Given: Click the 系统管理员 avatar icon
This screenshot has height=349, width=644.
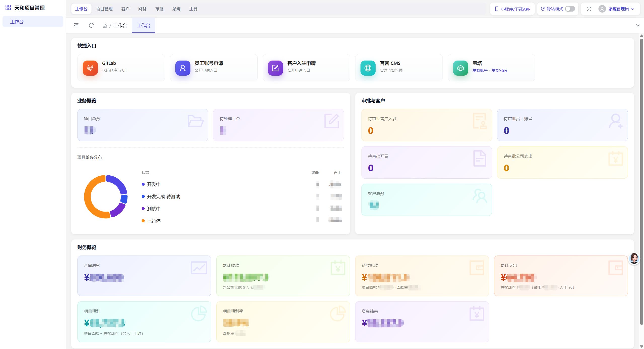Looking at the screenshot, I should click(602, 9).
